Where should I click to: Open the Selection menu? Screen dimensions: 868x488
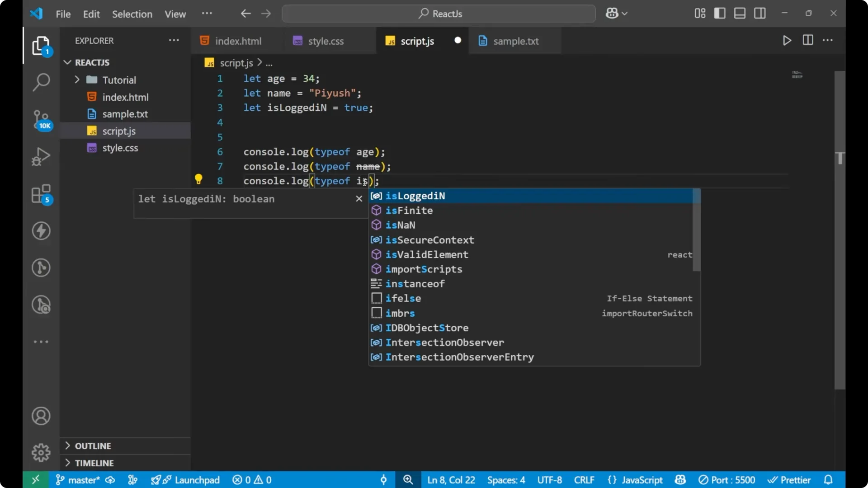tap(132, 14)
